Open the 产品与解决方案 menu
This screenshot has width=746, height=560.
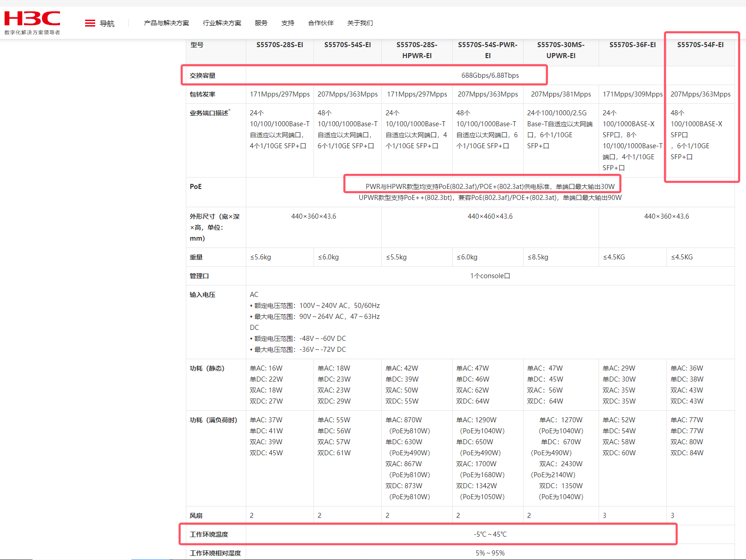pos(166,23)
